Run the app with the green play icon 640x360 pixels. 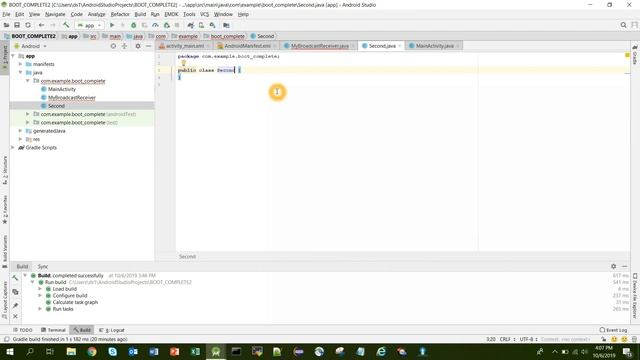pyautogui.click(x=112, y=25)
